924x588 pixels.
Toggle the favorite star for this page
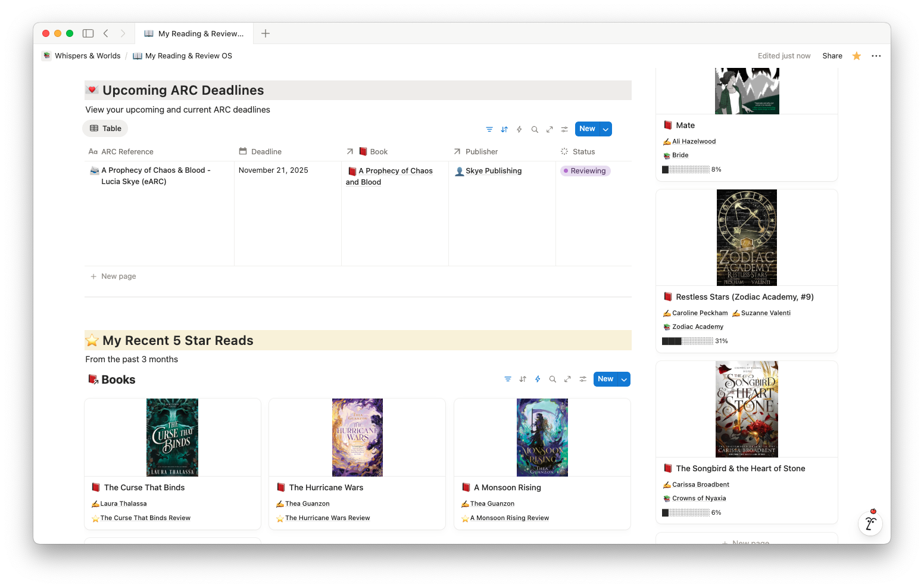[856, 56]
